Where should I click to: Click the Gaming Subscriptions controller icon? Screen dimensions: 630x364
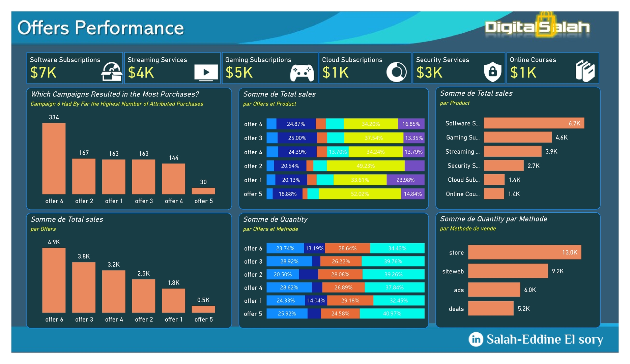click(302, 72)
